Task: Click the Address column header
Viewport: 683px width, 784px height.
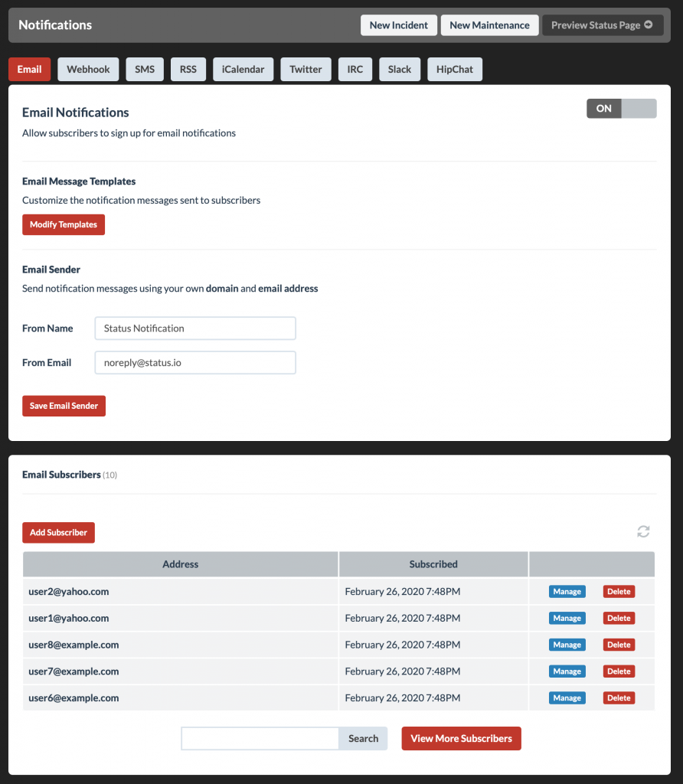Action: (181, 564)
